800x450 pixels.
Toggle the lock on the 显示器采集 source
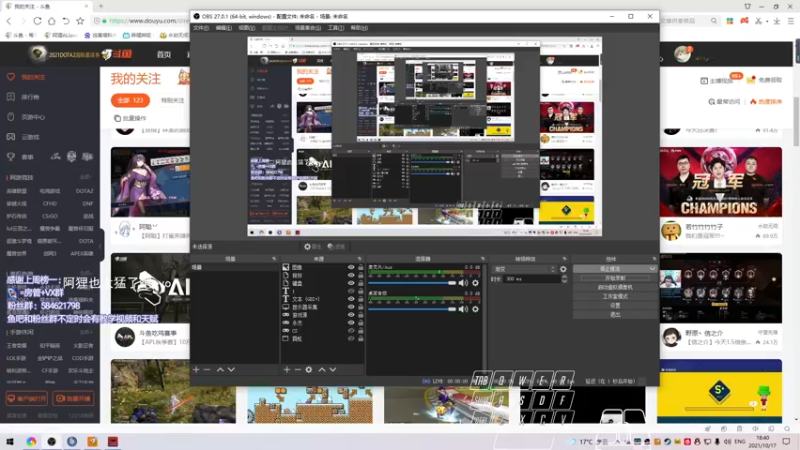coord(361,307)
